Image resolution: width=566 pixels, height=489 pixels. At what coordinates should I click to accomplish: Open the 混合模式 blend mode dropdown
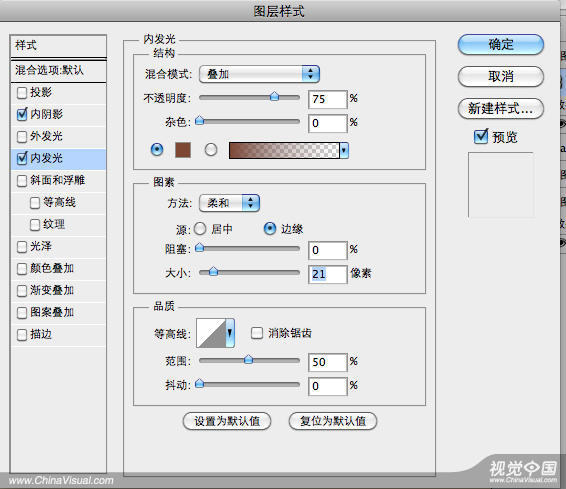click(259, 74)
